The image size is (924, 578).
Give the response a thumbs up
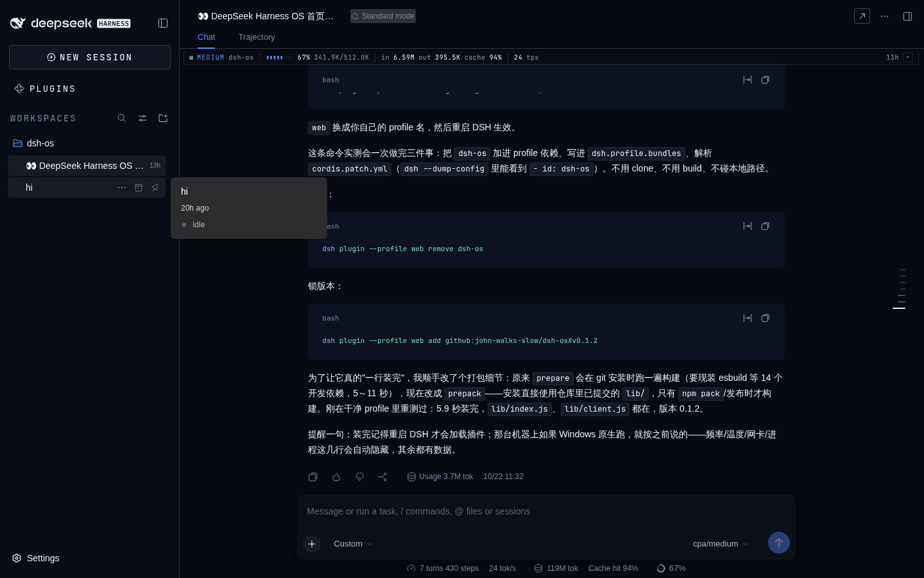(x=336, y=477)
